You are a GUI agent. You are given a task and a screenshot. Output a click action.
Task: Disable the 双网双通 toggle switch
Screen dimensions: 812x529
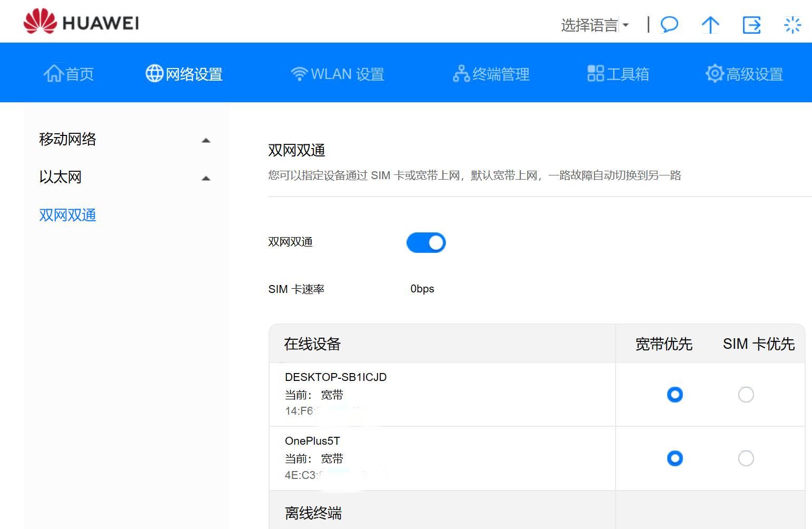click(x=426, y=242)
